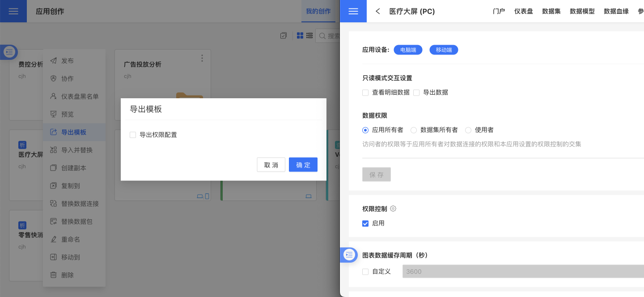This screenshot has width=644, height=297.
Task: Click the 确定 button in export dialog
Action: pos(303,165)
